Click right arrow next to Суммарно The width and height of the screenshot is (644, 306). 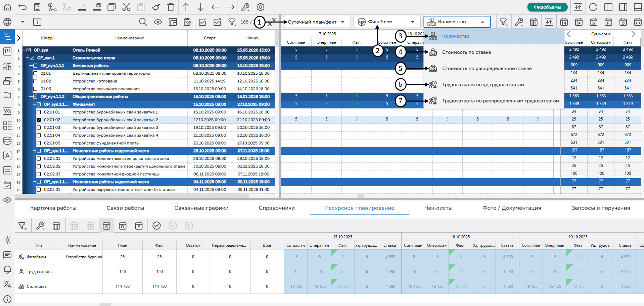pyautogui.click(x=633, y=34)
